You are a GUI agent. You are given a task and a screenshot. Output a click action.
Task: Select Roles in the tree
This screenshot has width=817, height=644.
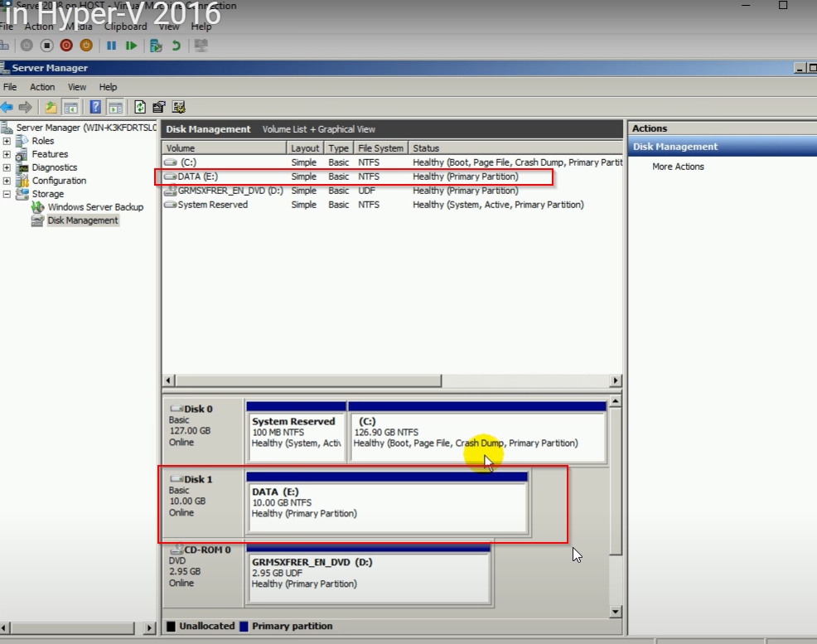[x=43, y=141]
